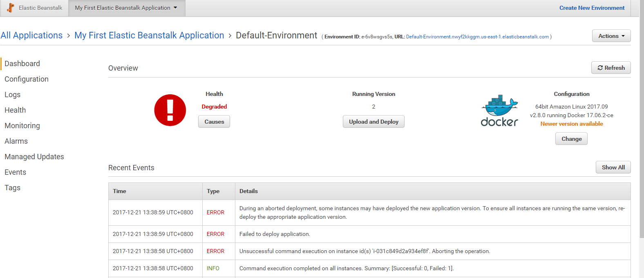Open the Create New Environment link
The image size is (644, 278).
tap(592, 8)
